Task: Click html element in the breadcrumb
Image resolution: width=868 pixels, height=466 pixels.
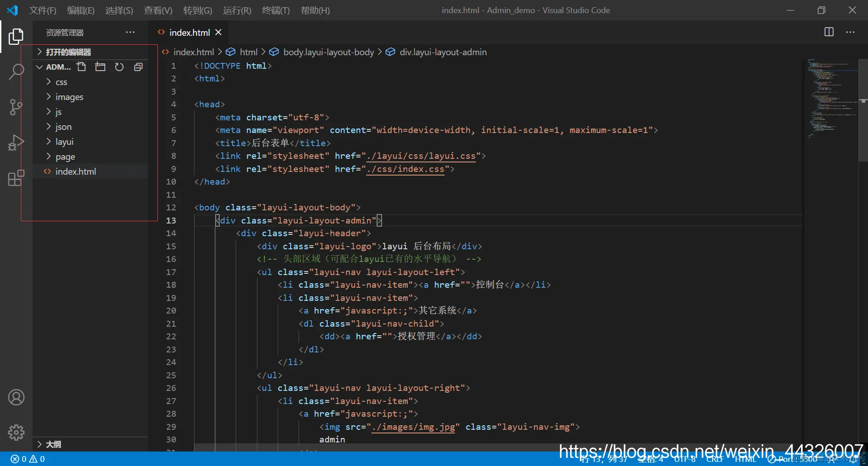Action: coord(249,52)
